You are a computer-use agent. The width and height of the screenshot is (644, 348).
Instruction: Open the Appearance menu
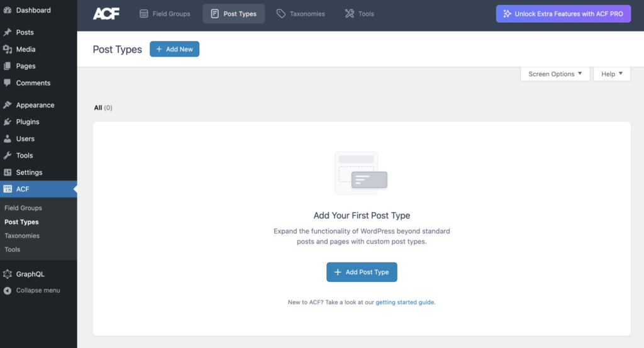coord(35,105)
